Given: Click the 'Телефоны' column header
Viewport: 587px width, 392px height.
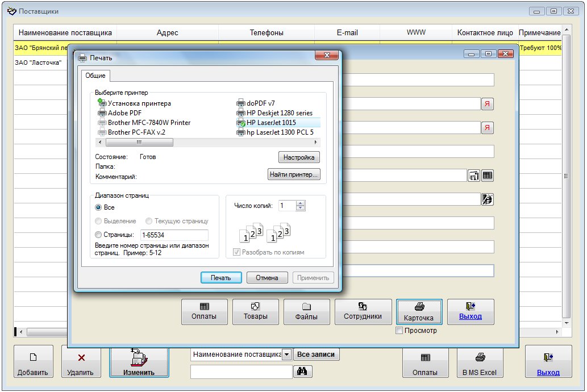Looking at the screenshot, I should coord(267,33).
